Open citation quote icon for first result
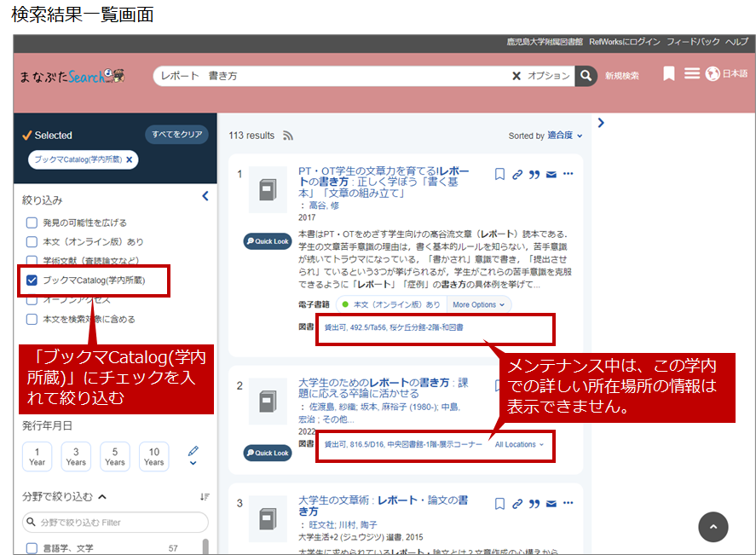The image size is (756, 555). coord(534,175)
